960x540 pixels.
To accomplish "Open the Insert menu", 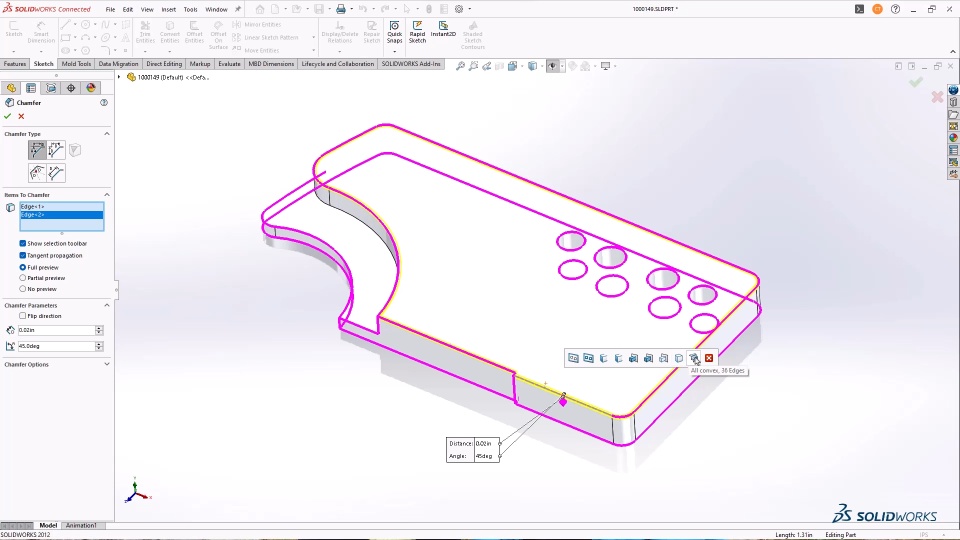I will click(x=168, y=10).
